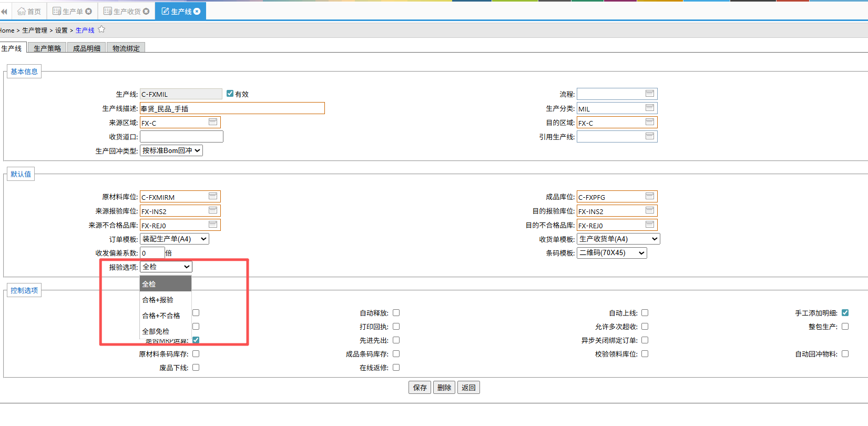Toggle the 成品条码库存 checkbox
The image size is (868, 426).
tap(396, 353)
